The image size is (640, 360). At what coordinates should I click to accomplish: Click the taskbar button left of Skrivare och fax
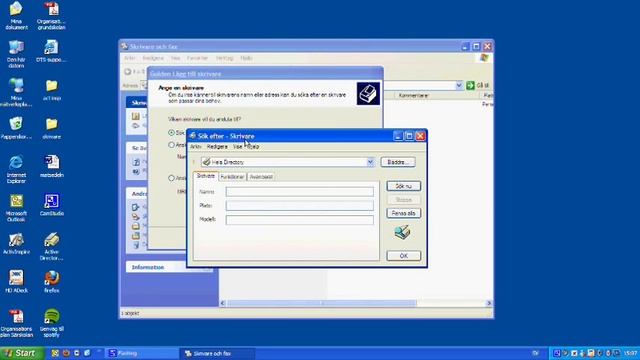tap(142, 353)
